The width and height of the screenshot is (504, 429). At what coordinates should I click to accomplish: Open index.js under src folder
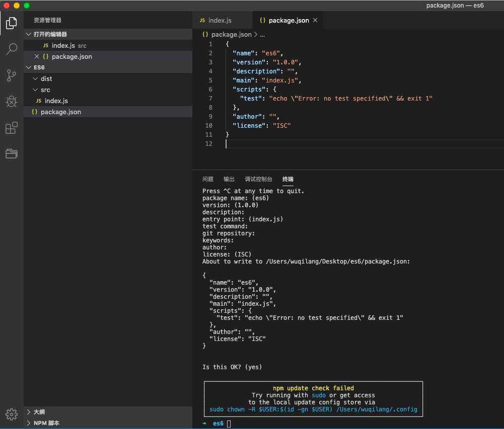[108, 101]
